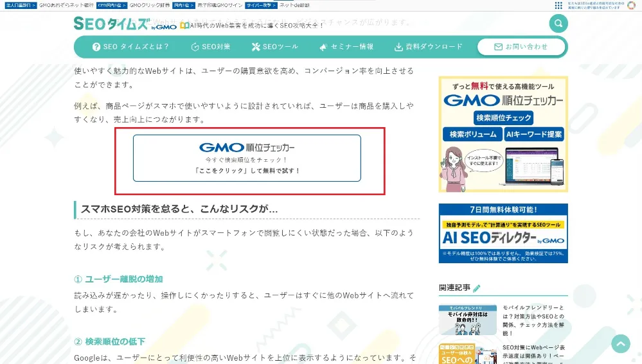Open the SEO対策 menu item
This screenshot has width=642, height=364.
(x=211, y=47)
